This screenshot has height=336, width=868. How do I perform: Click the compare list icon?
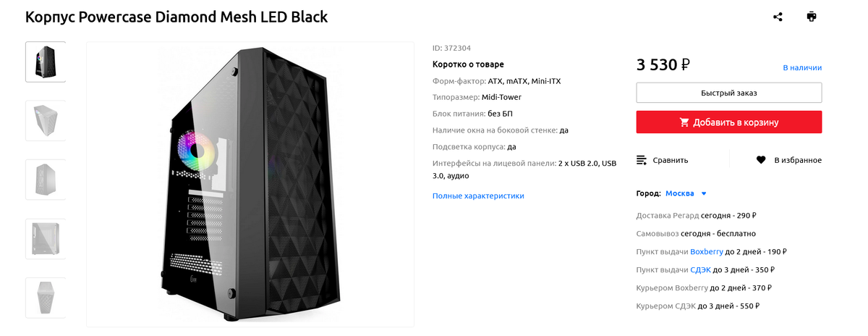tap(642, 160)
